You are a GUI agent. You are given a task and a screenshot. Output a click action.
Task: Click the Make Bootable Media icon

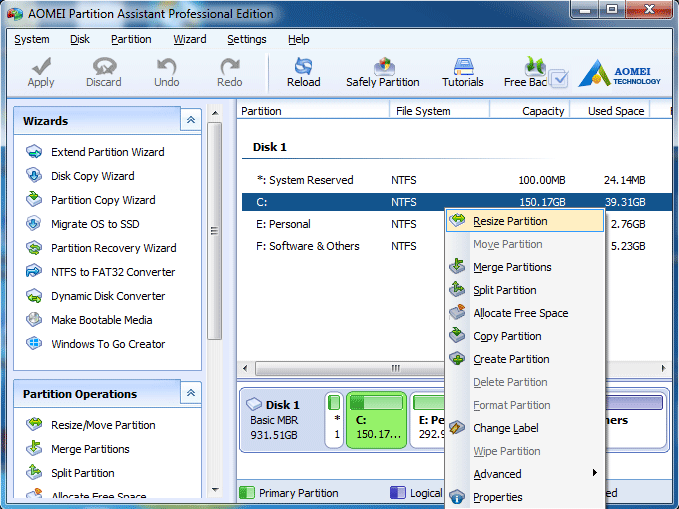(34, 320)
